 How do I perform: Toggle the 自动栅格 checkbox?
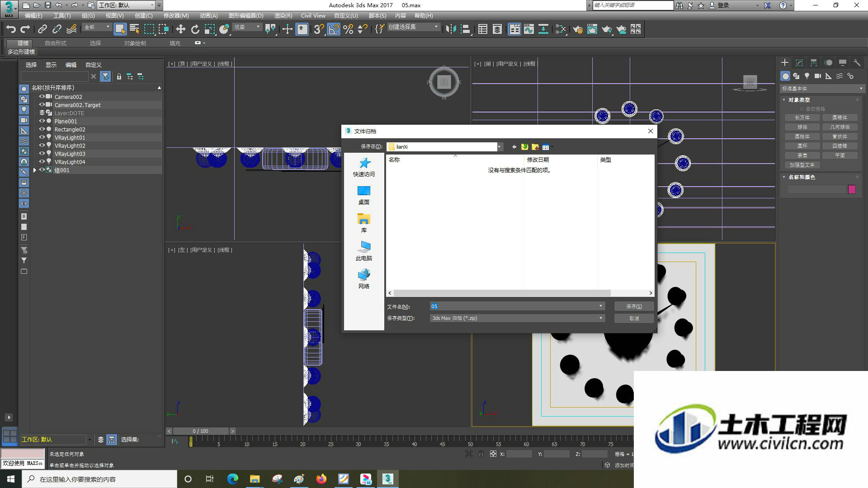(802, 109)
